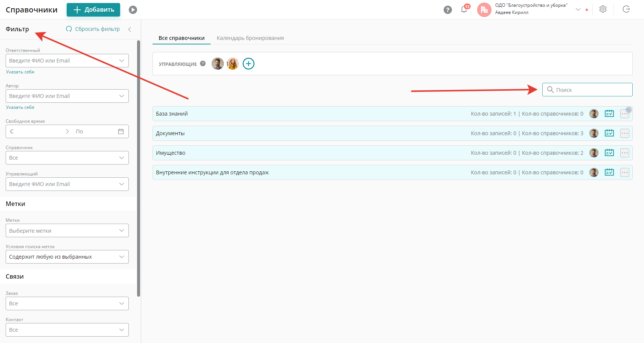Click owner avatar in База знаний row
The height and width of the screenshot is (343, 644).
[594, 114]
